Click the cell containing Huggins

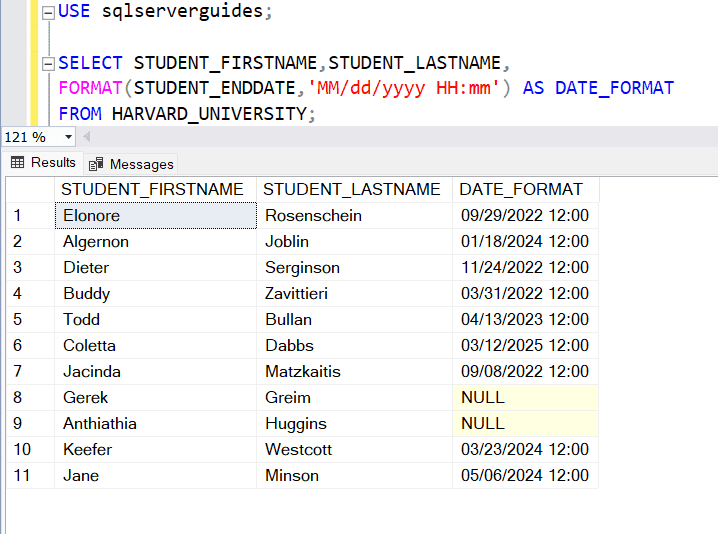tap(354, 424)
